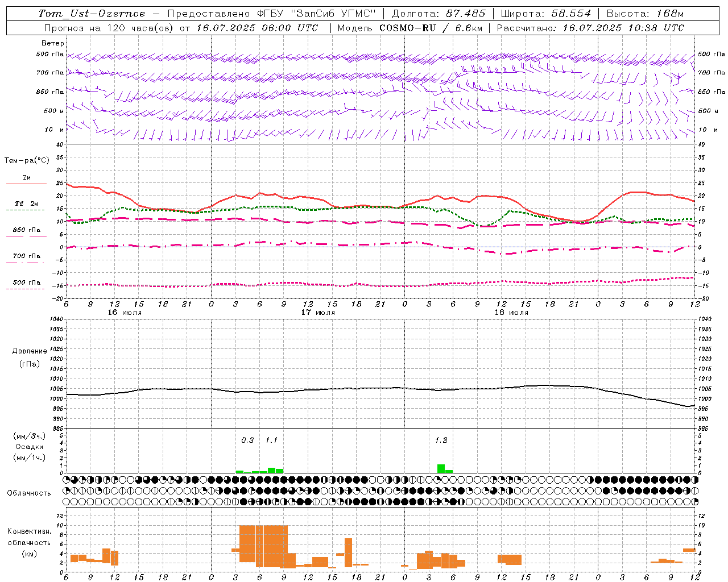Click the station title Tom_Ust-Ozernoe
This screenshot has height=582, width=728.
coord(92,14)
